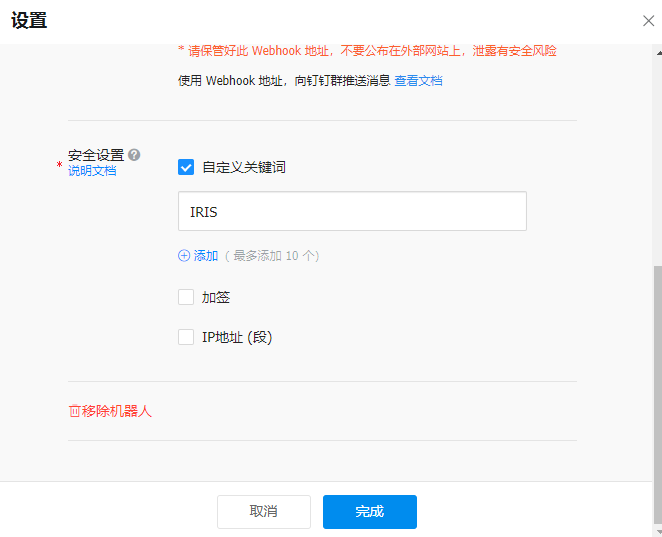Click the 移除机器人 red text

(x=116, y=411)
